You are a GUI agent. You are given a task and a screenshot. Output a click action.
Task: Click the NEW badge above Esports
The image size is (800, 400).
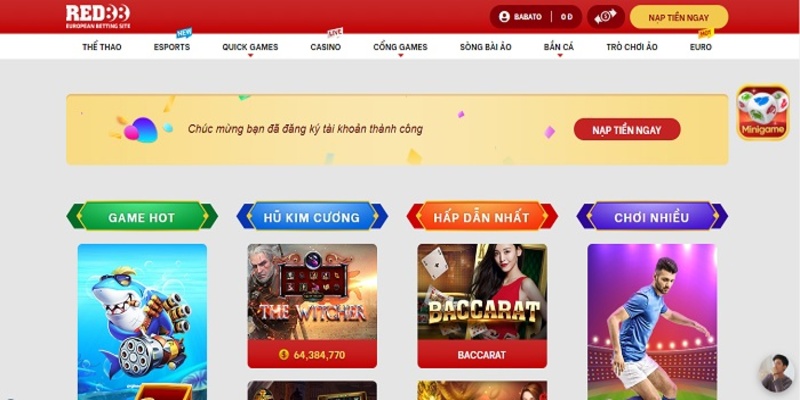(184, 33)
